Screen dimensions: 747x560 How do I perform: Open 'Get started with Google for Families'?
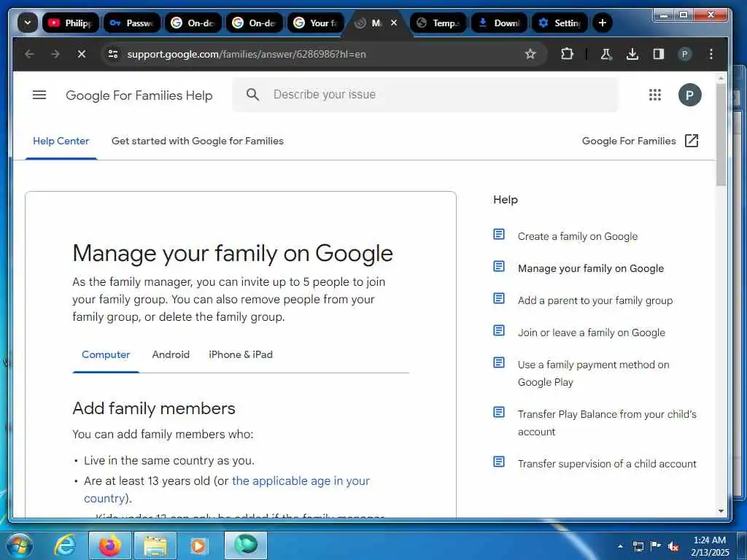[197, 141]
